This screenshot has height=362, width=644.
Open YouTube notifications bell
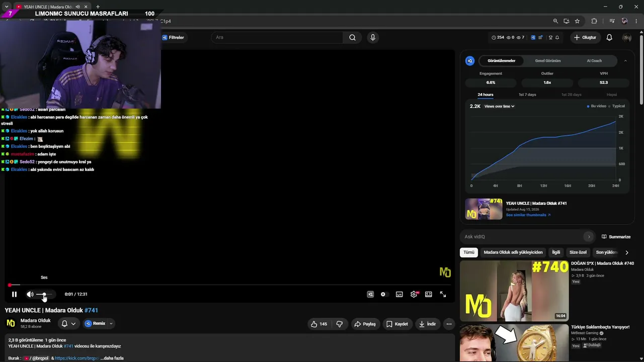point(609,37)
